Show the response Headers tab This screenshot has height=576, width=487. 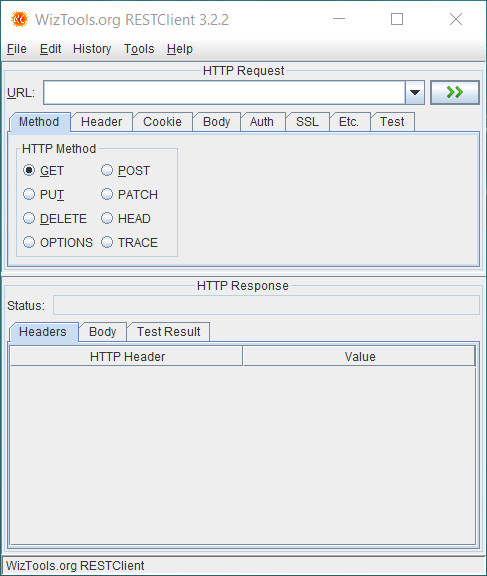[x=43, y=332]
